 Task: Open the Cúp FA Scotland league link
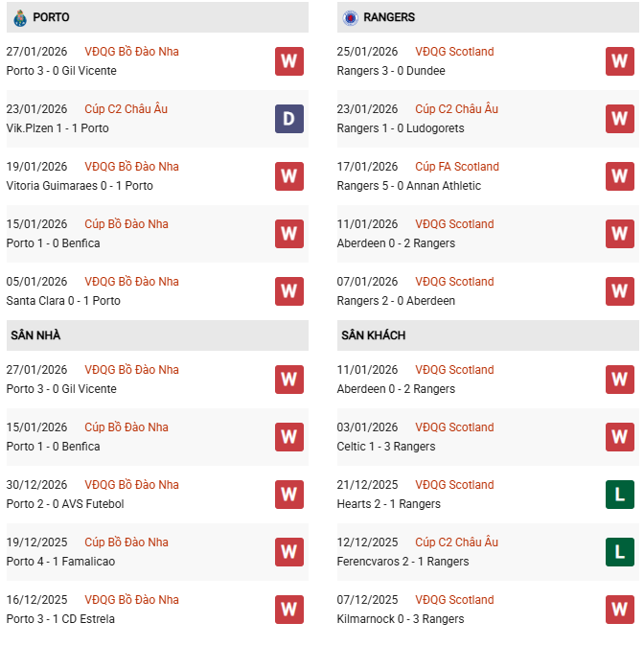pos(456,167)
